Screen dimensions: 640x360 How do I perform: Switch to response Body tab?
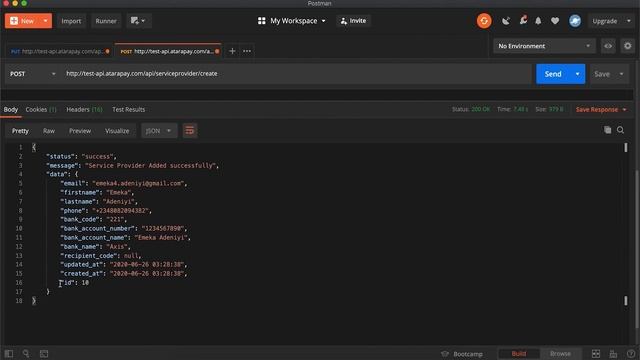11,109
